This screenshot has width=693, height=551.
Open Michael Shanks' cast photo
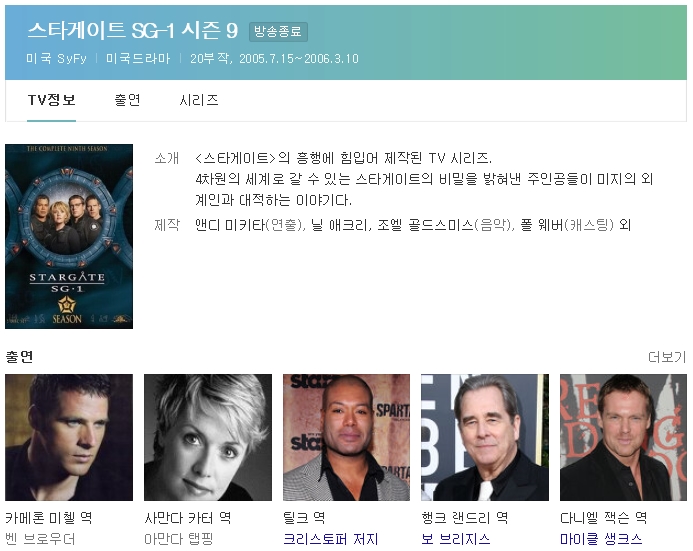click(623, 437)
